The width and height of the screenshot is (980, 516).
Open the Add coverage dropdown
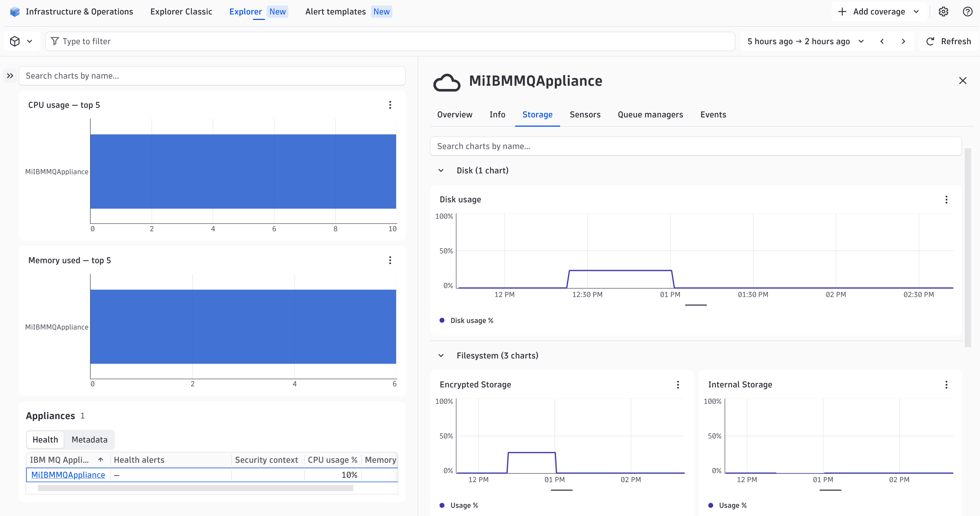pos(879,11)
